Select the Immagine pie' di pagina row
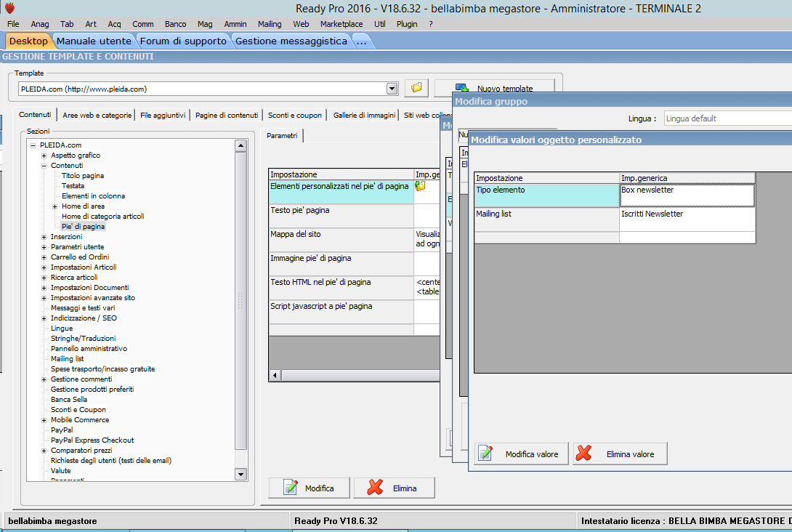Image resolution: width=792 pixels, height=532 pixels. click(354, 264)
